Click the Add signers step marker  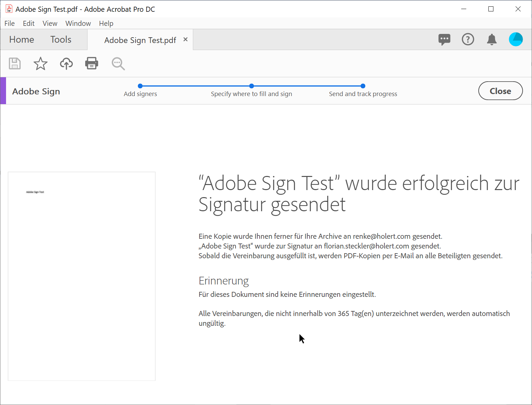(140, 86)
